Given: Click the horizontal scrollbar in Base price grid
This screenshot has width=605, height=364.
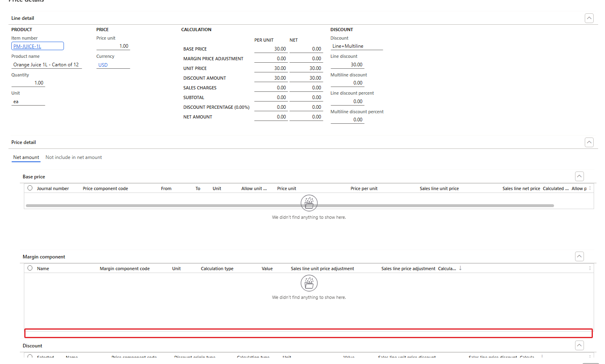Looking at the screenshot, I should click(x=290, y=205).
